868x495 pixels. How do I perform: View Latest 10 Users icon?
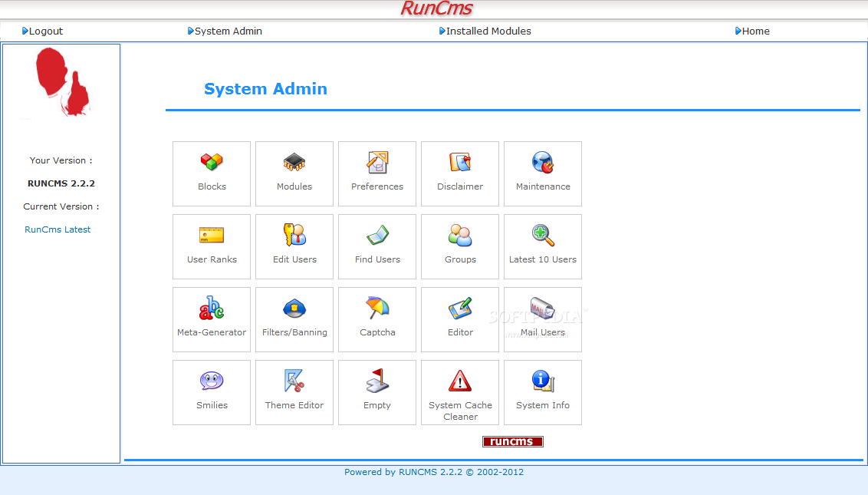(543, 236)
